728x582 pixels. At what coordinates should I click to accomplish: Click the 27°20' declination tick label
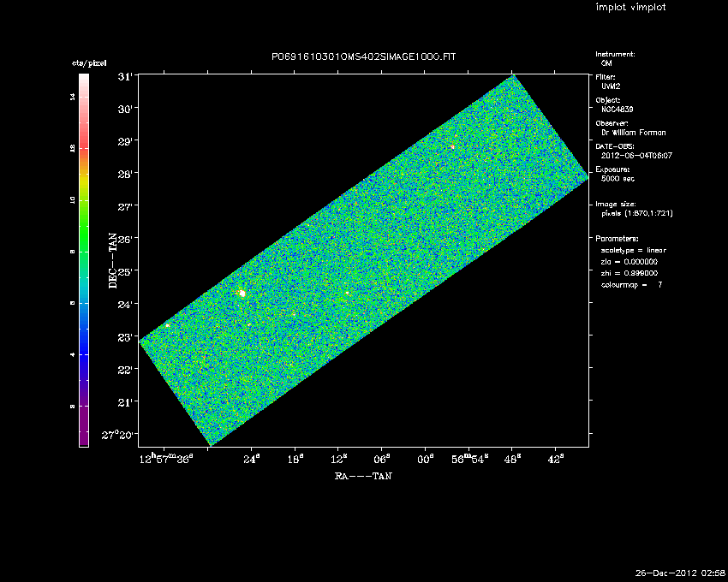[118, 436]
